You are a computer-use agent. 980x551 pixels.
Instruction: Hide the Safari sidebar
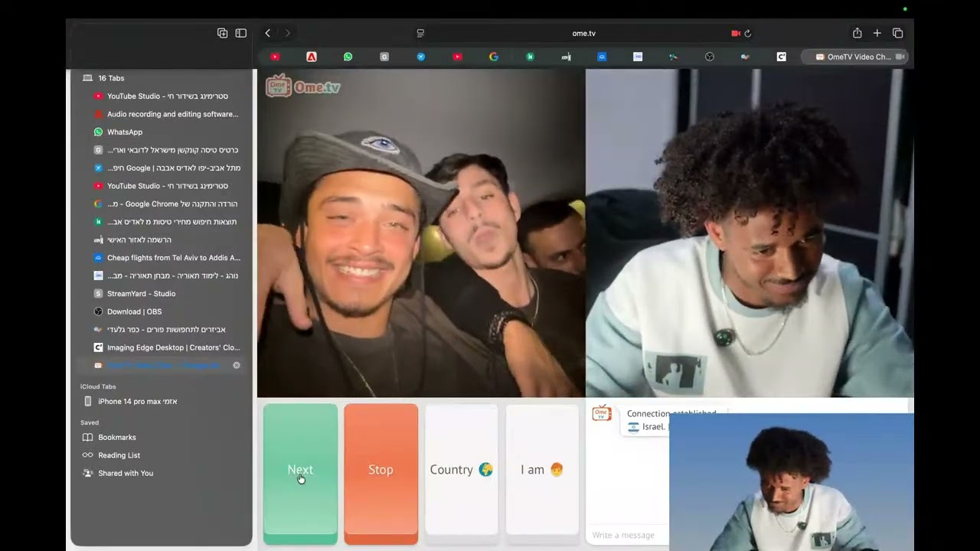tap(240, 33)
